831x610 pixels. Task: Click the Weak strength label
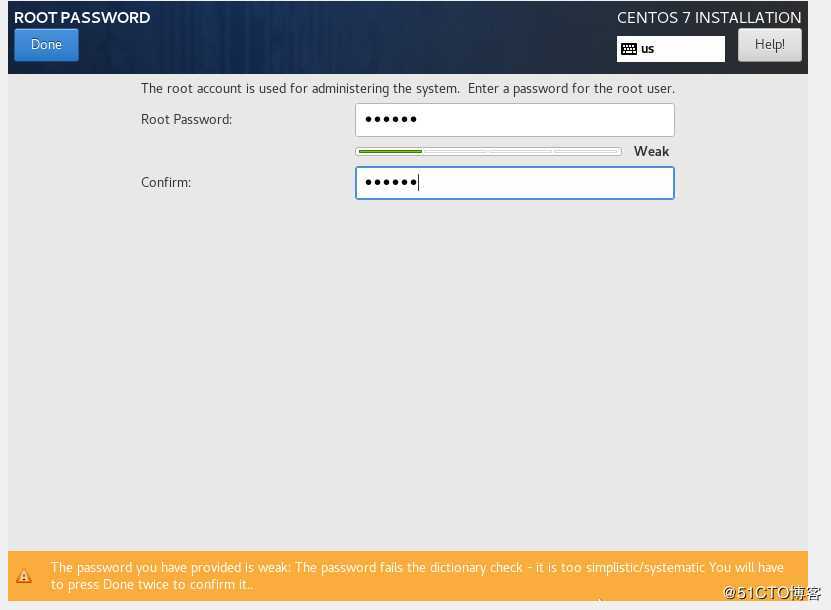point(651,152)
